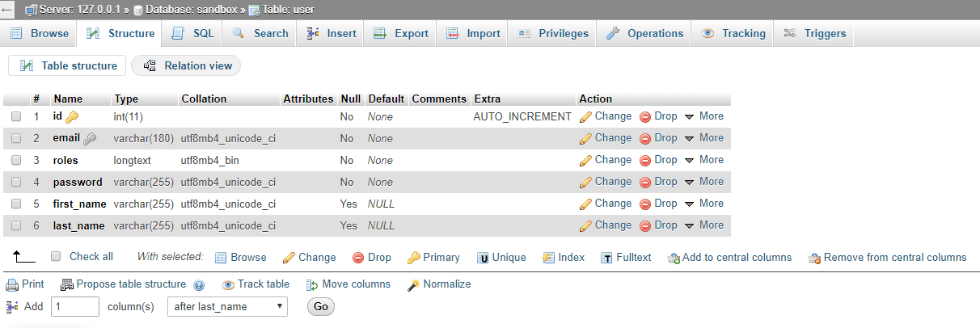
Task: Click the Print icon
Action: (12, 284)
